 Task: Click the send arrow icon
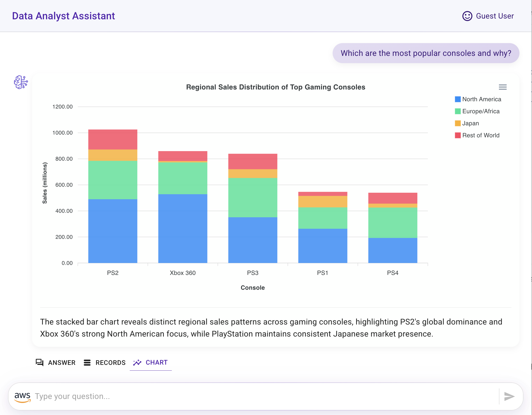click(x=509, y=396)
